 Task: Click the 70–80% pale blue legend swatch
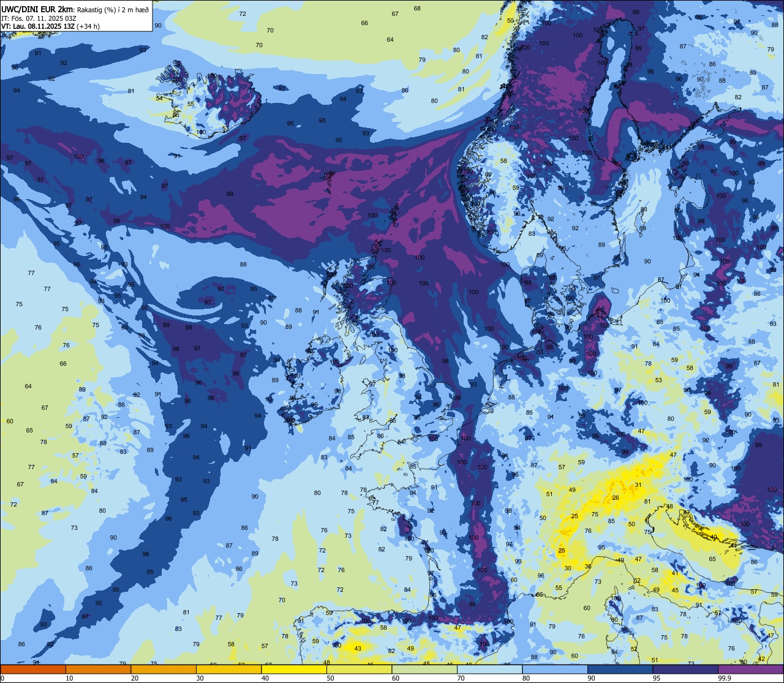(489, 670)
